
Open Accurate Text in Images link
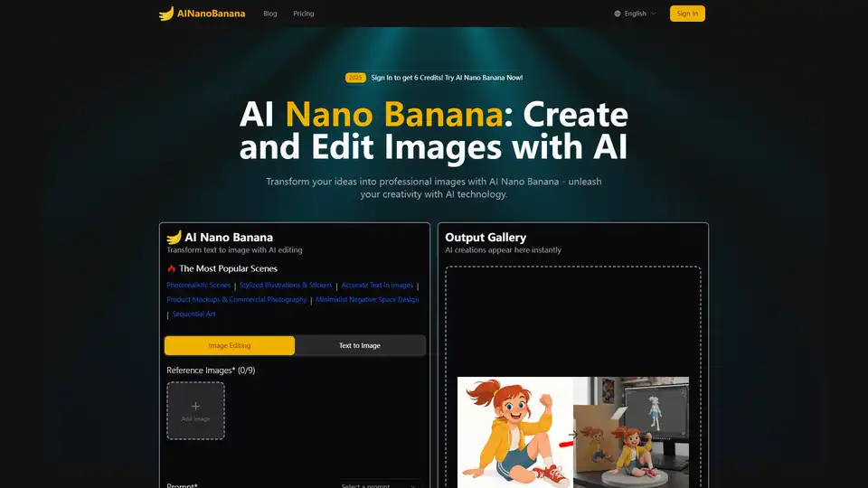[x=377, y=285]
